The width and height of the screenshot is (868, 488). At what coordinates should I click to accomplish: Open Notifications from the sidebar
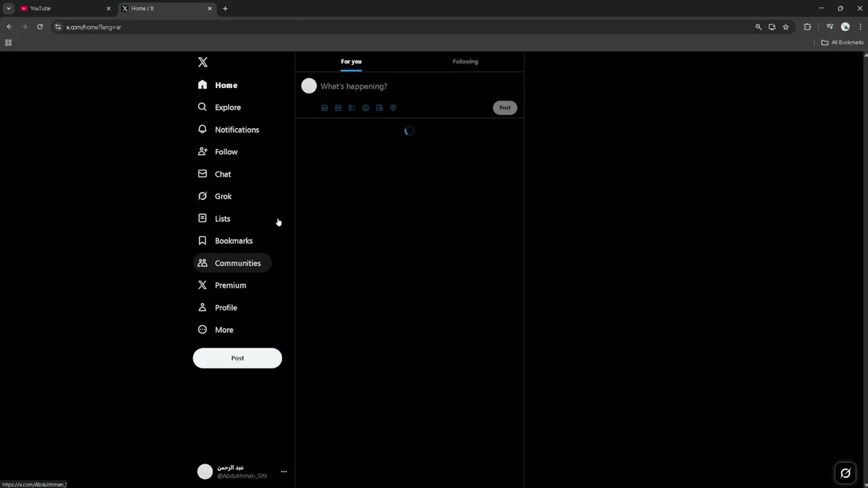pyautogui.click(x=229, y=129)
